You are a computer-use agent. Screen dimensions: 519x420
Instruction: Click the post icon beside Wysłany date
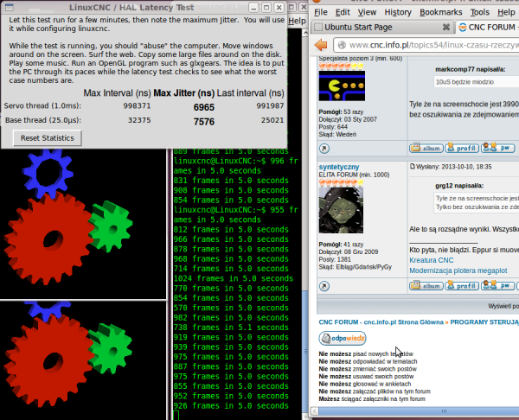(412, 166)
